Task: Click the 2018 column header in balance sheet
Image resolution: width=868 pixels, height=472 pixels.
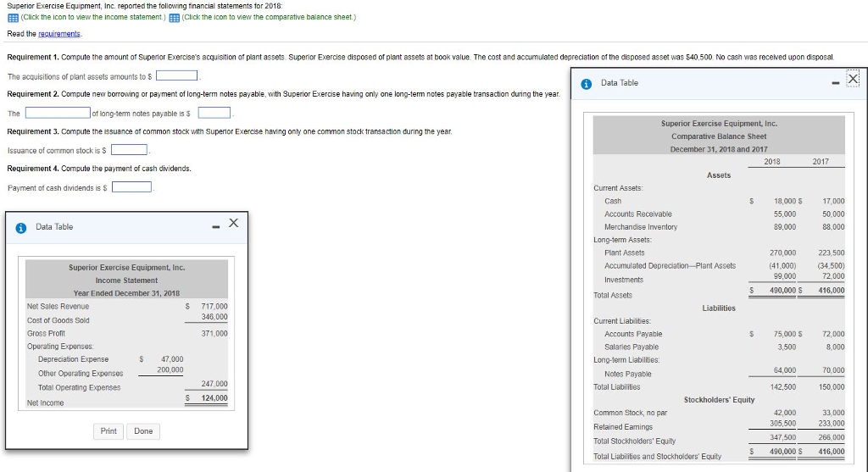Action: [772, 162]
